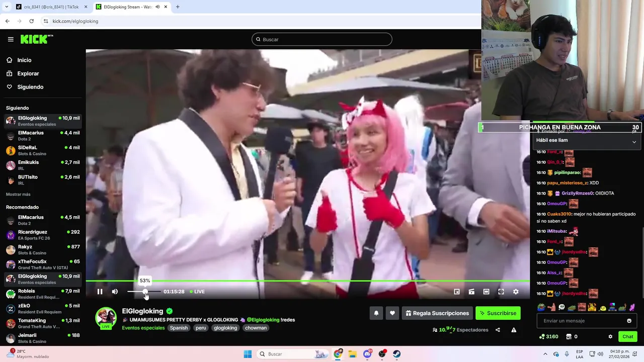The width and height of the screenshot is (644, 362).
Task: Open channel points 3160 balance
Action: point(548,336)
